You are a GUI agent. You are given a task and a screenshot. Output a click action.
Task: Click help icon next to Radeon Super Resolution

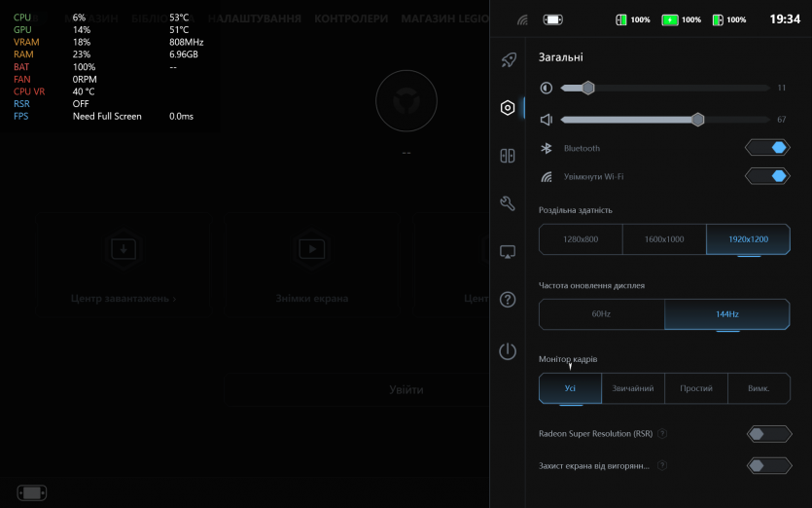pos(662,434)
